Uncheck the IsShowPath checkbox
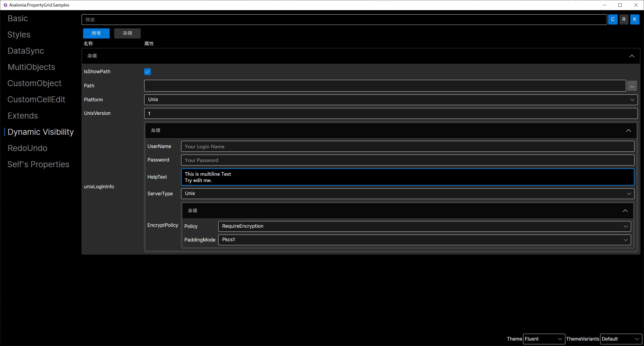 pyautogui.click(x=147, y=72)
